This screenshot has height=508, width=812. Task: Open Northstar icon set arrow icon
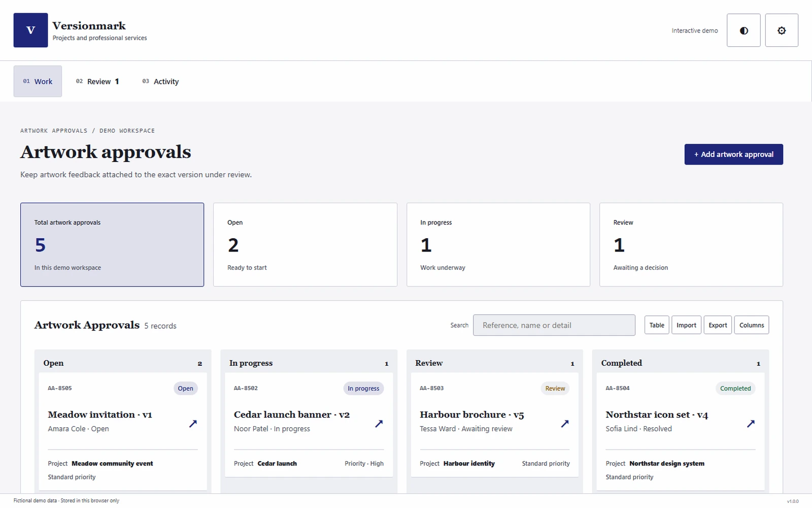pos(751,424)
